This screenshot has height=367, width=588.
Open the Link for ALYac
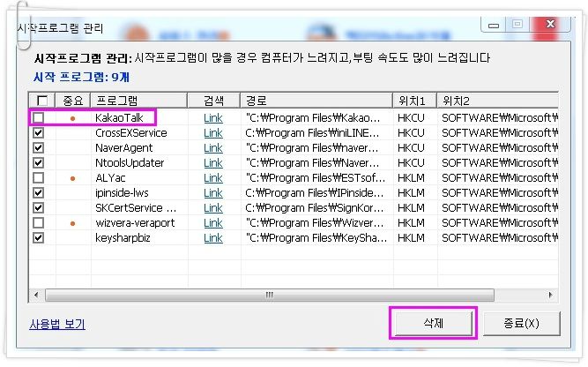point(213,178)
